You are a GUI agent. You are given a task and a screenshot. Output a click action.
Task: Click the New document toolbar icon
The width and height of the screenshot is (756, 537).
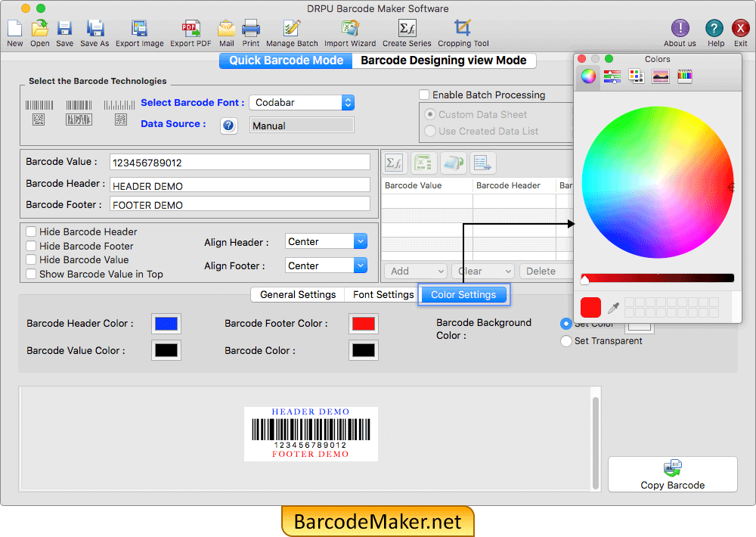(x=14, y=29)
